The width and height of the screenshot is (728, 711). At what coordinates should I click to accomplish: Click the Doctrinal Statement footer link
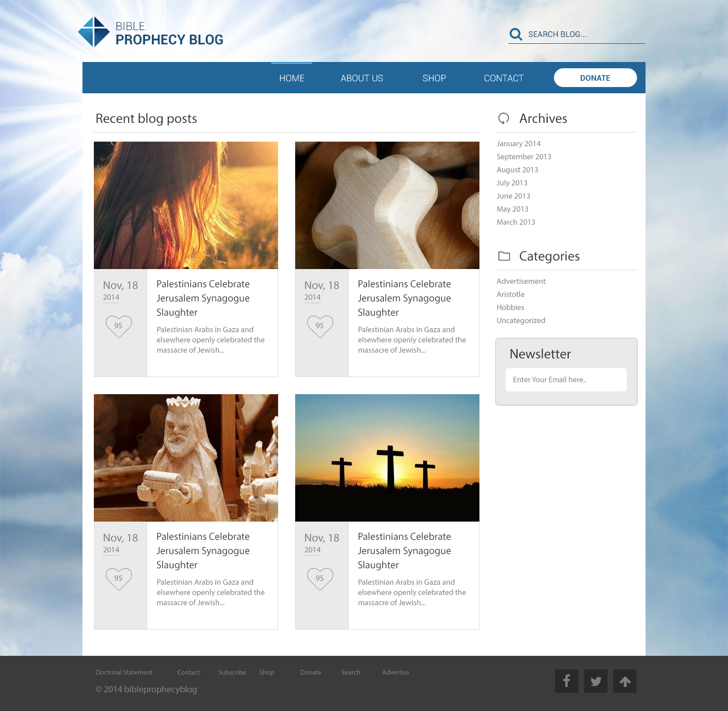click(x=124, y=672)
